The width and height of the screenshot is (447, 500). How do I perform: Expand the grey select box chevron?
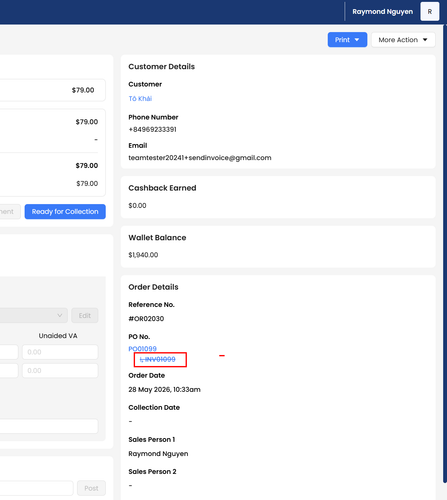[x=60, y=315]
